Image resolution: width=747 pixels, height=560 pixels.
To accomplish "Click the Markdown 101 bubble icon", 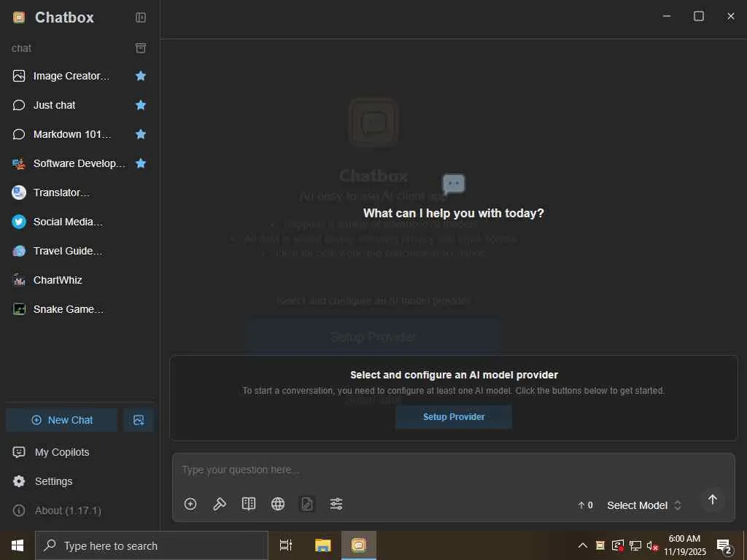I will click(18, 134).
